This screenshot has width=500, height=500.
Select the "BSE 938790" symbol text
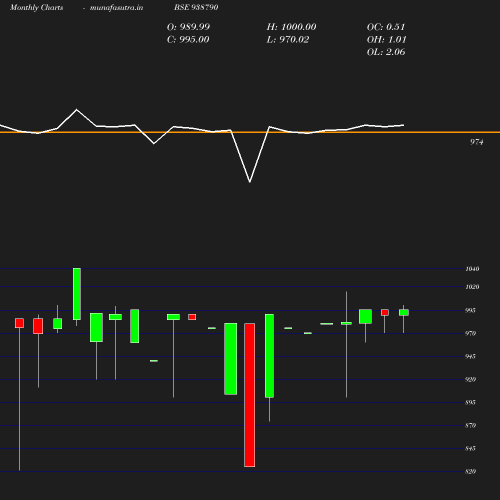point(196,7)
